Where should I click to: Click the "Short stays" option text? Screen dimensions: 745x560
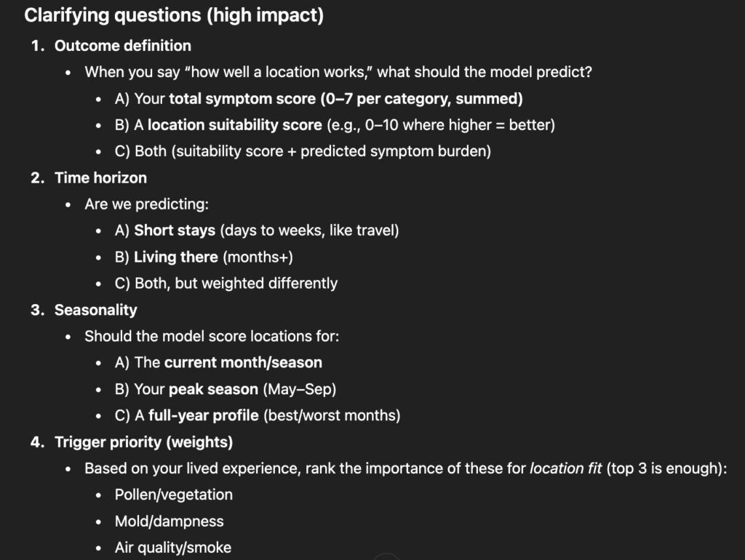point(175,231)
